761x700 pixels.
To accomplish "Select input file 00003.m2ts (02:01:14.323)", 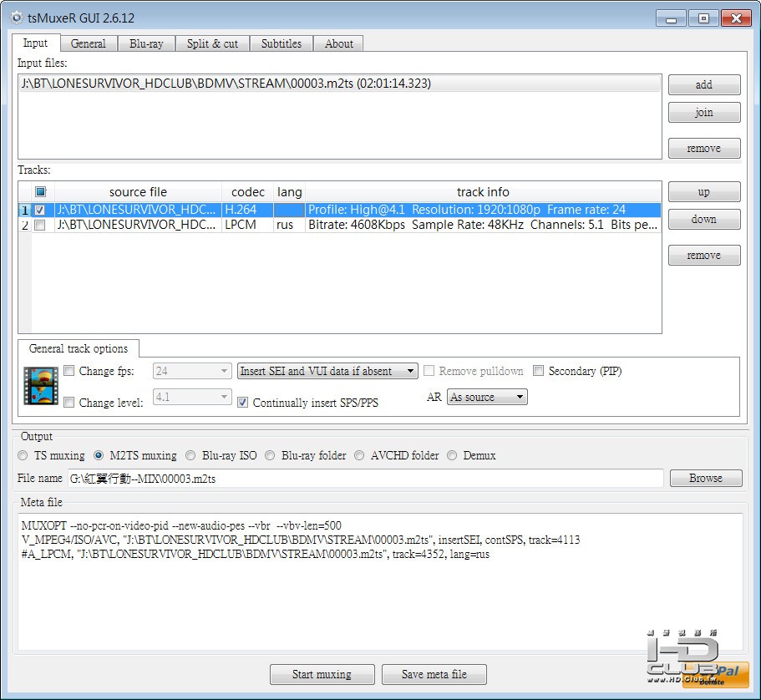I will coord(340,84).
